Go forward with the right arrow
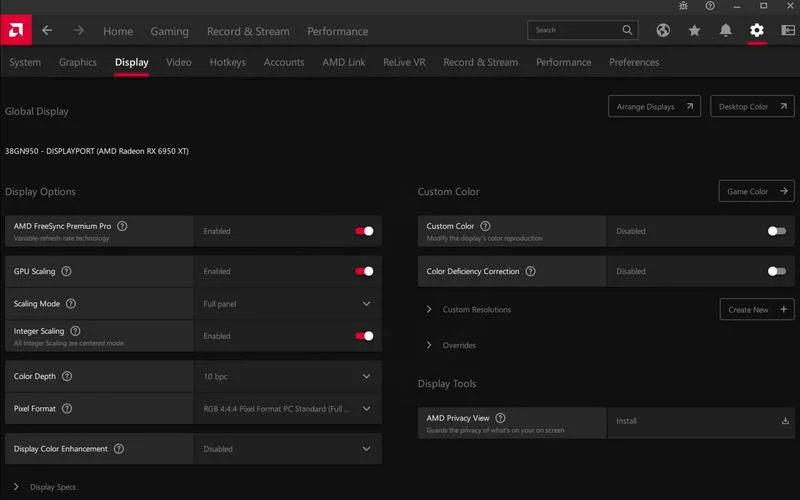Viewport: 800px width, 500px height. [x=79, y=31]
